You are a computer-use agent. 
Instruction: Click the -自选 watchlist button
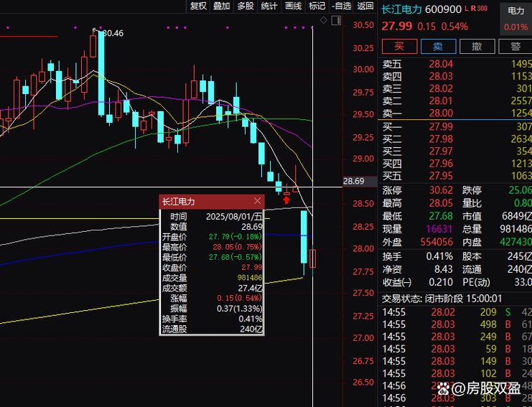click(x=342, y=6)
